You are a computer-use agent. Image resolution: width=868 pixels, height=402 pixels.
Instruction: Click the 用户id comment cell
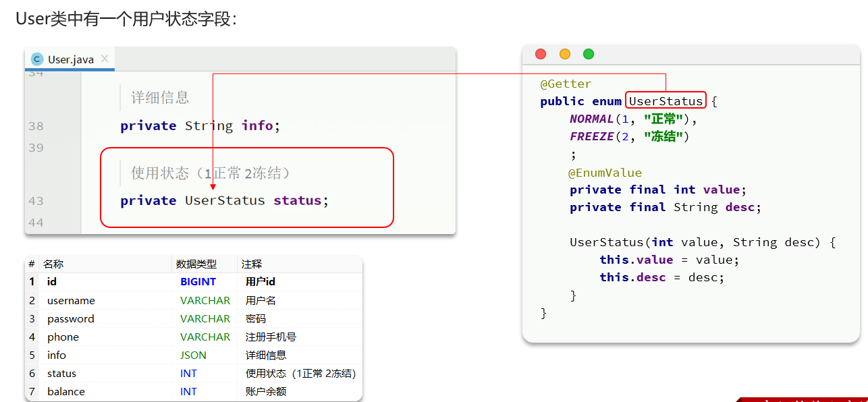(x=261, y=282)
